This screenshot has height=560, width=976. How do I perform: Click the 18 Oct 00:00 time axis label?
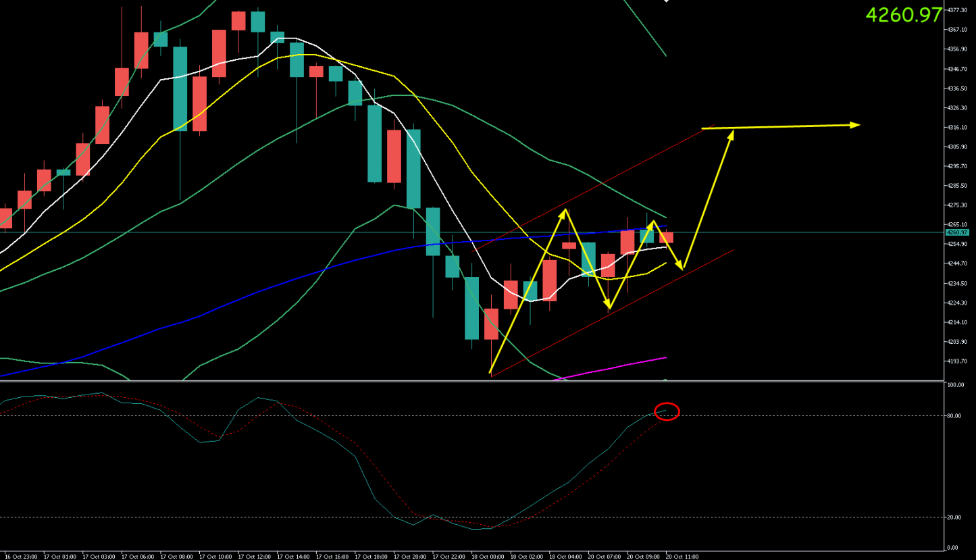(x=488, y=557)
